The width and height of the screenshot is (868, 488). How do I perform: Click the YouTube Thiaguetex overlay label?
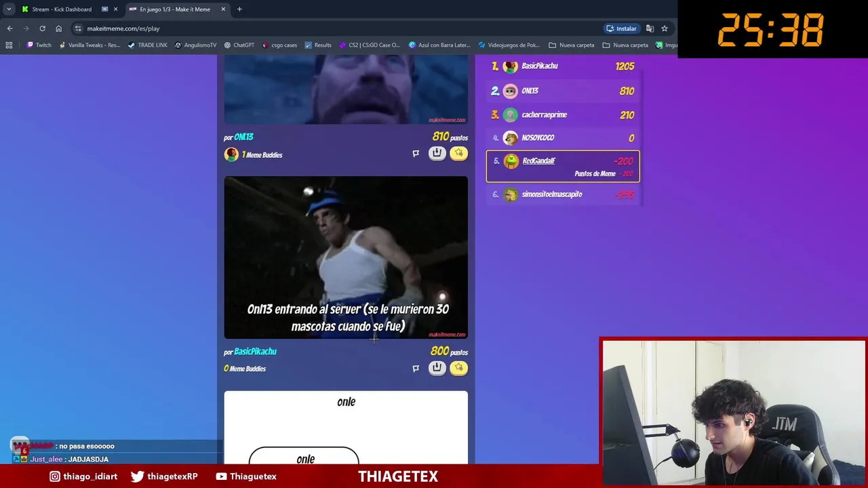coord(245,476)
